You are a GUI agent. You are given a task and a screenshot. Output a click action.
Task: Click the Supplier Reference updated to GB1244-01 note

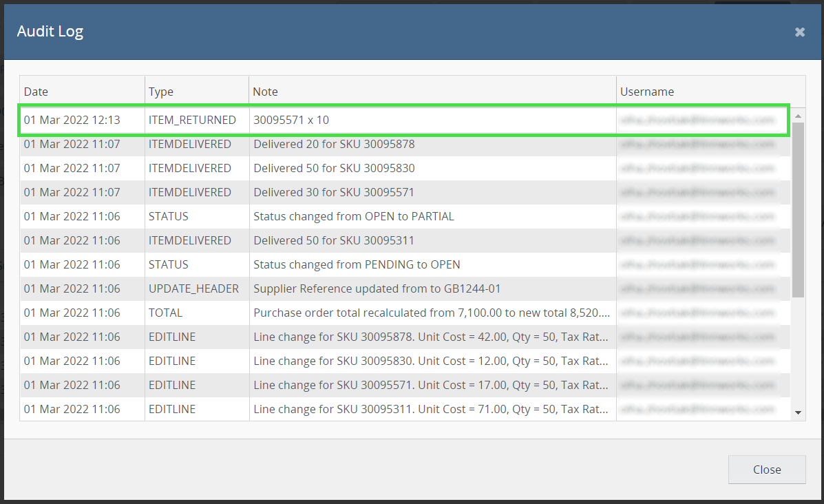pos(377,289)
